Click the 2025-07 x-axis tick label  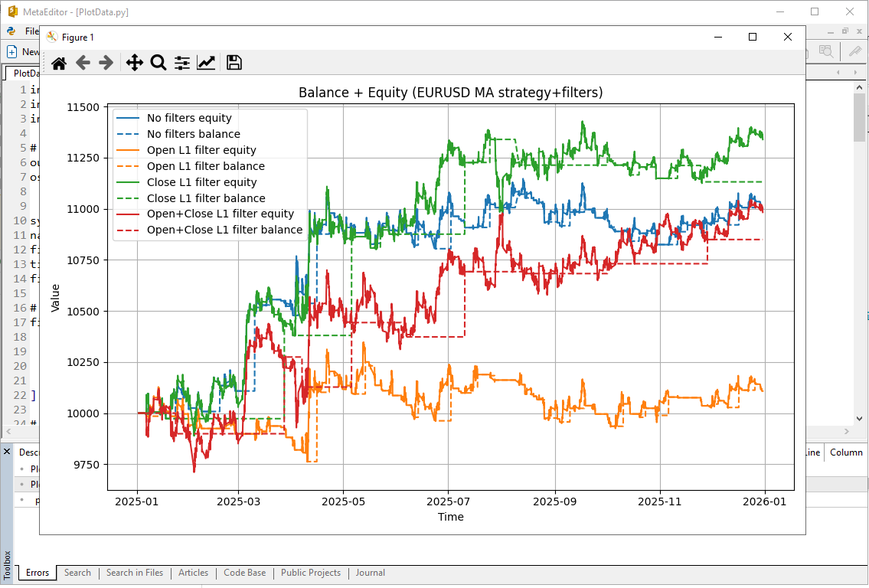coord(449,501)
